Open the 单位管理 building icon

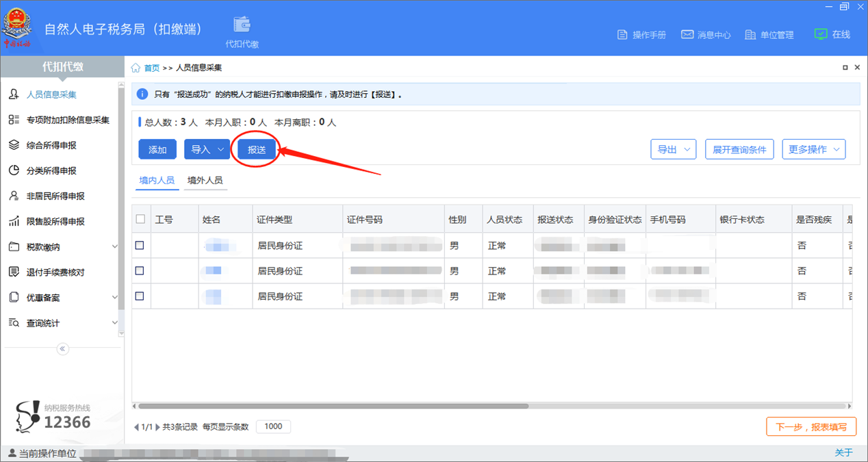(x=750, y=34)
